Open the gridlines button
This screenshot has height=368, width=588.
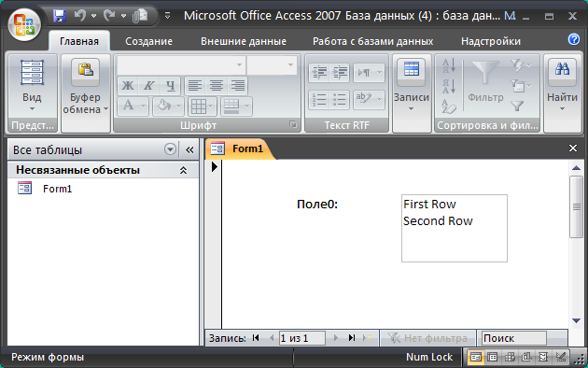(x=203, y=106)
